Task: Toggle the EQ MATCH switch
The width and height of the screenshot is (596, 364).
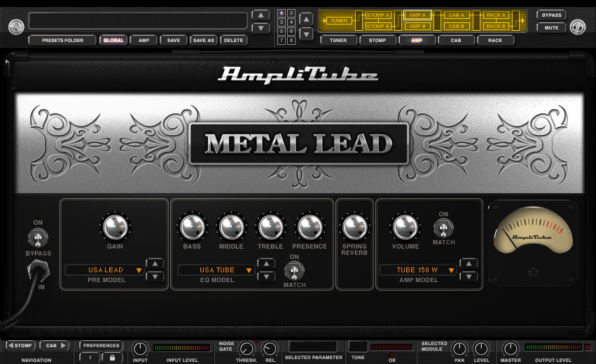Action: (x=294, y=270)
